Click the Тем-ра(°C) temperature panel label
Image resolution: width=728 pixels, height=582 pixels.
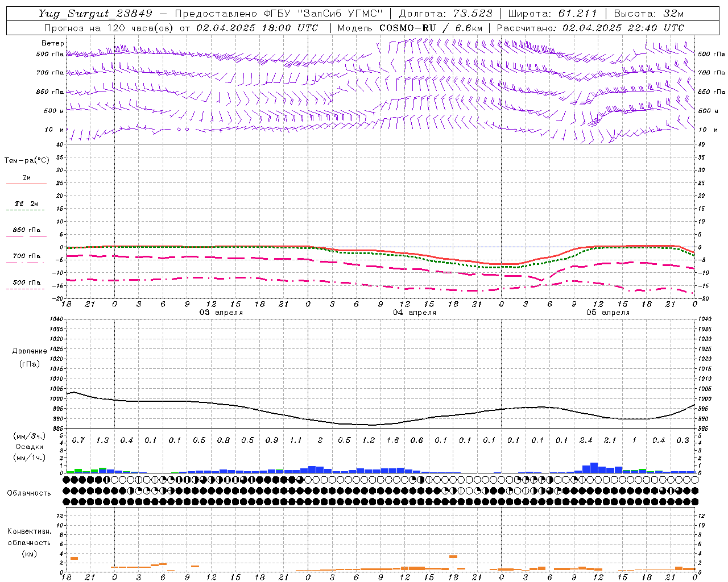pyautogui.click(x=27, y=161)
